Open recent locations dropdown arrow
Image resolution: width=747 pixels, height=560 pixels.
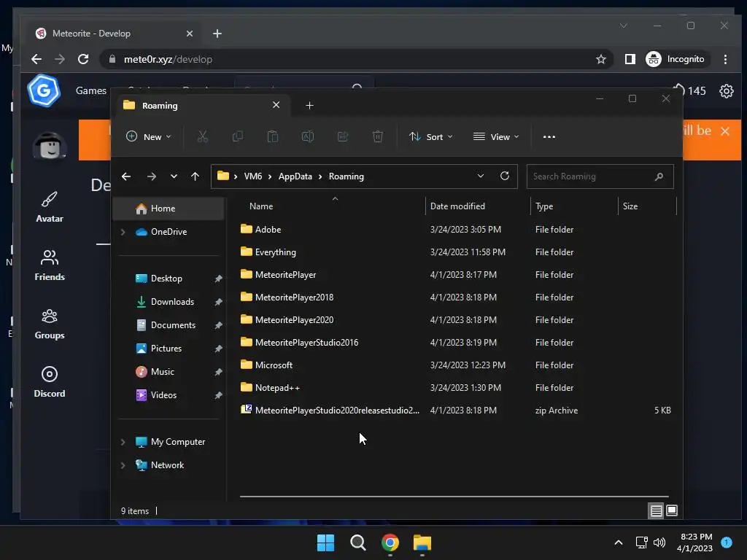click(x=174, y=176)
